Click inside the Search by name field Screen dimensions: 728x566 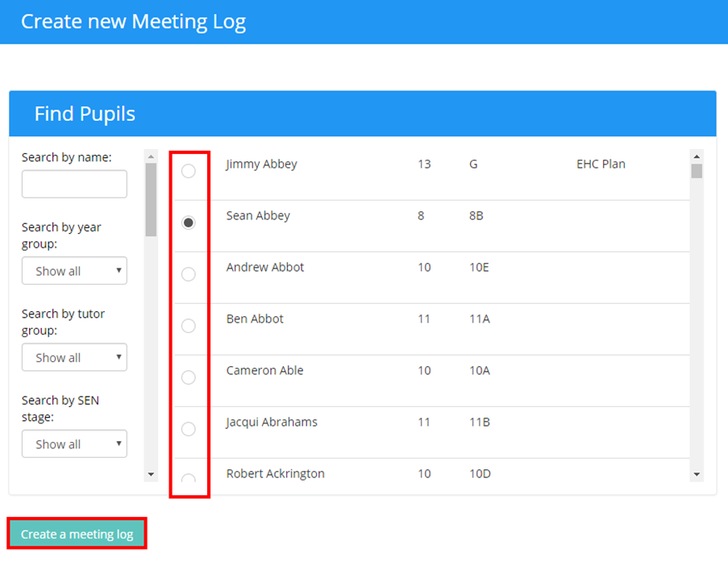click(x=74, y=184)
